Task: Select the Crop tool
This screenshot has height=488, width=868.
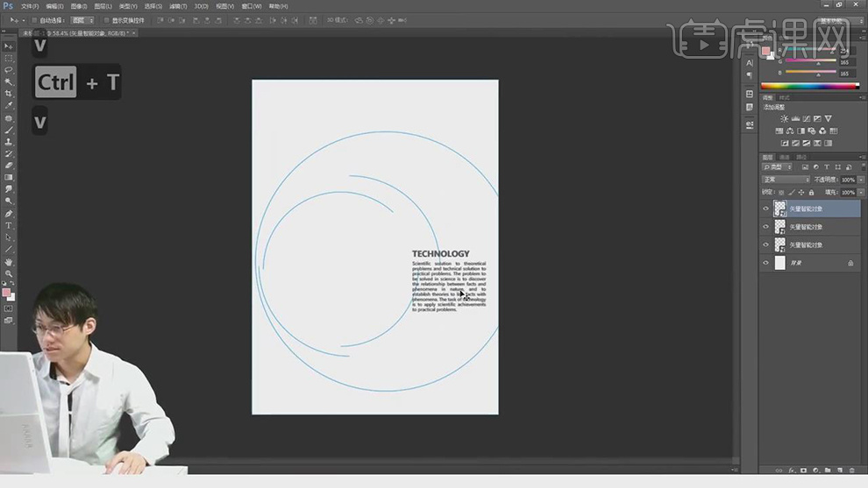Action: click(x=9, y=93)
